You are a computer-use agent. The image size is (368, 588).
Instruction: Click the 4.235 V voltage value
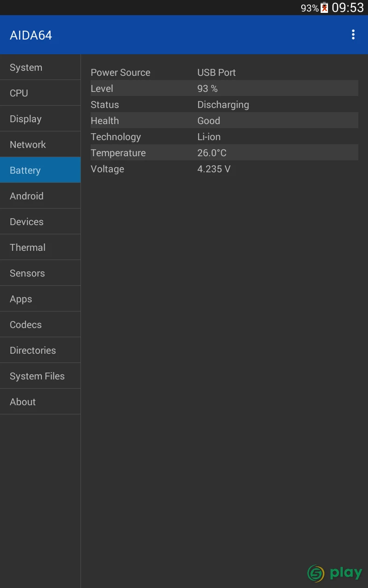pyautogui.click(x=214, y=169)
